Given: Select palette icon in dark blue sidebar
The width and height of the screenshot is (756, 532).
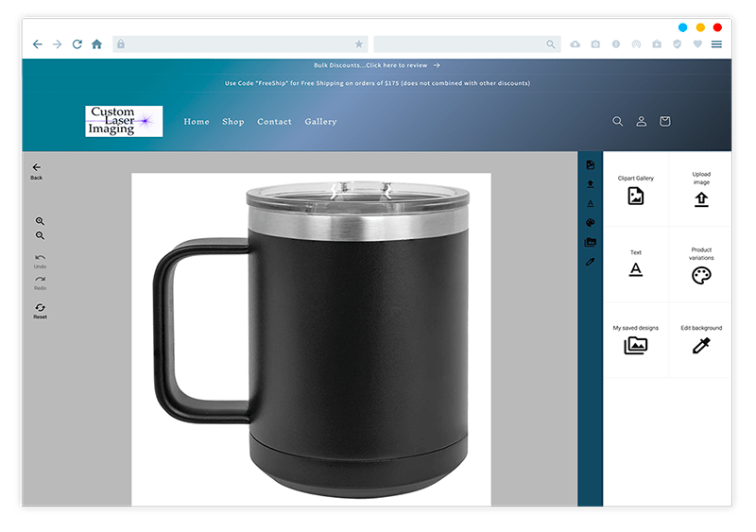Looking at the screenshot, I should pyautogui.click(x=590, y=223).
